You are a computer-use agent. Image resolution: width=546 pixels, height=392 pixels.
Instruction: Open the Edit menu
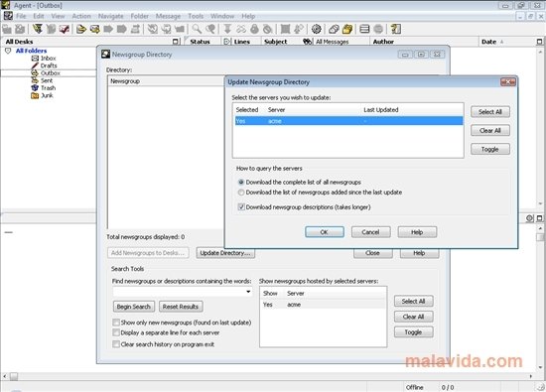coord(39,16)
